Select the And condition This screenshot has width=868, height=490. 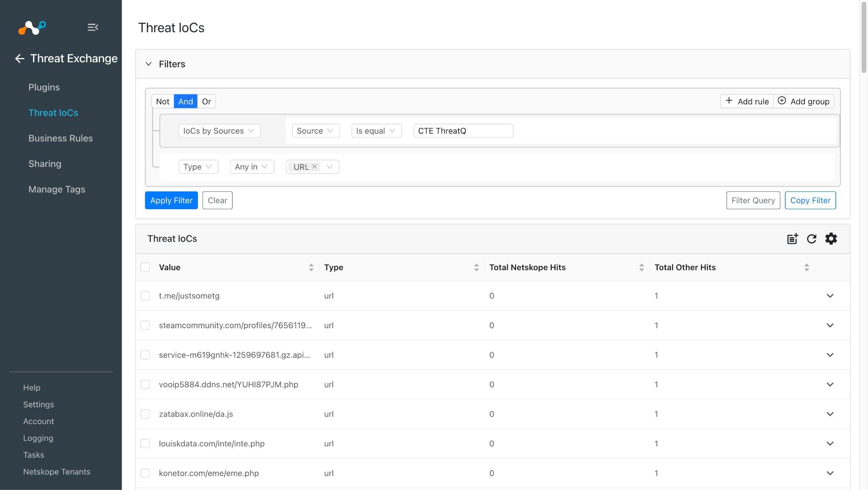tap(186, 101)
